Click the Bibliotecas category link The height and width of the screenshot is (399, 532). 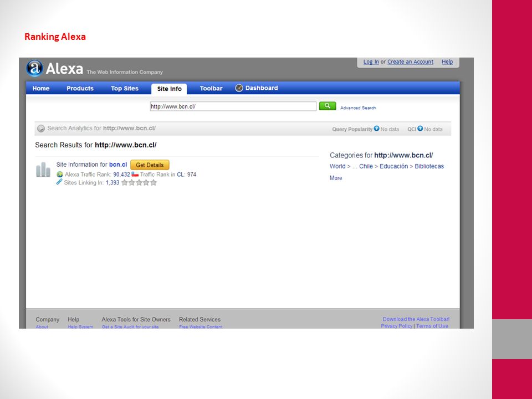[x=429, y=166]
